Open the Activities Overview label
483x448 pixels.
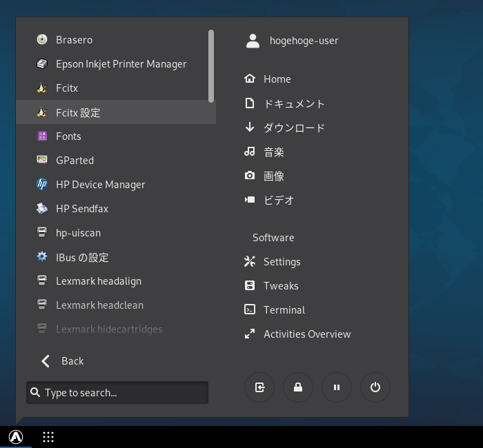coord(307,334)
